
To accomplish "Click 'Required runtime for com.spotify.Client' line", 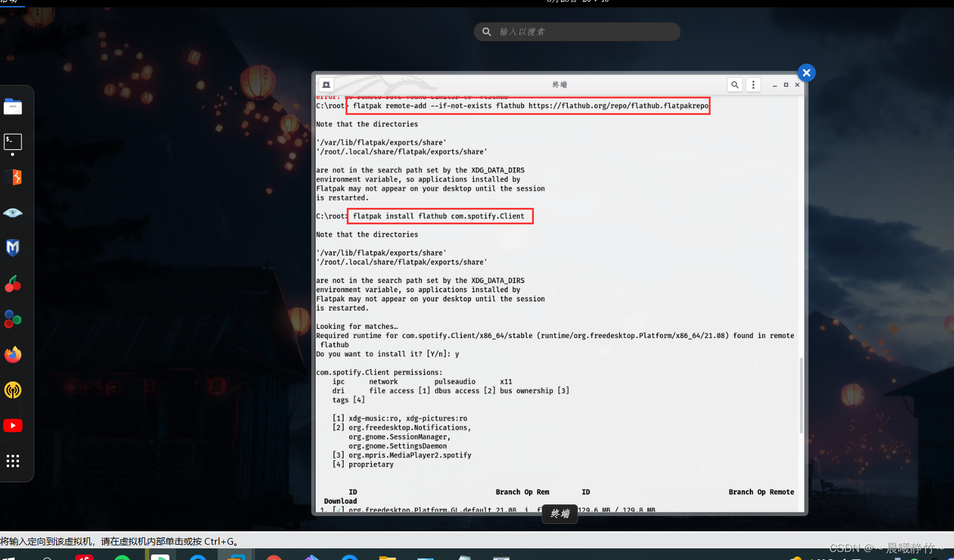I will point(555,336).
